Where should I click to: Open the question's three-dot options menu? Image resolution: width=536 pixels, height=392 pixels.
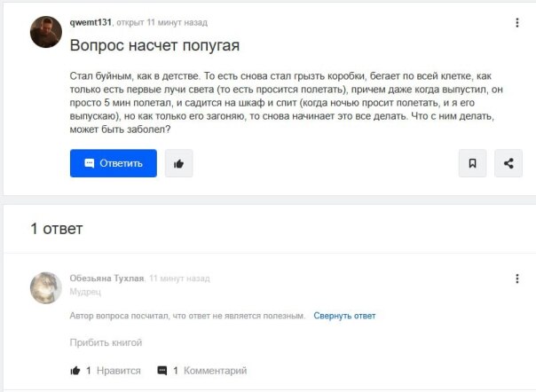point(517,22)
